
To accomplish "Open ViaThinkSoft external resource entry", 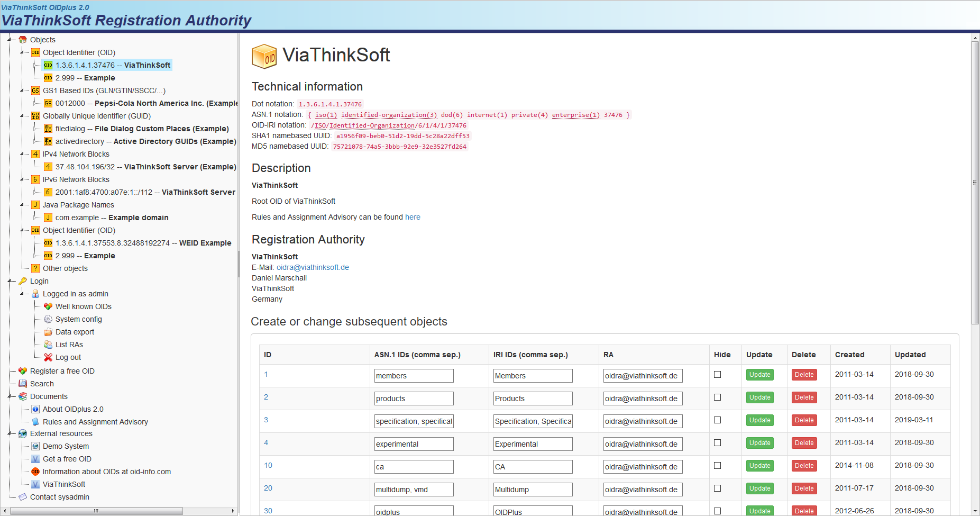I will pos(64,484).
